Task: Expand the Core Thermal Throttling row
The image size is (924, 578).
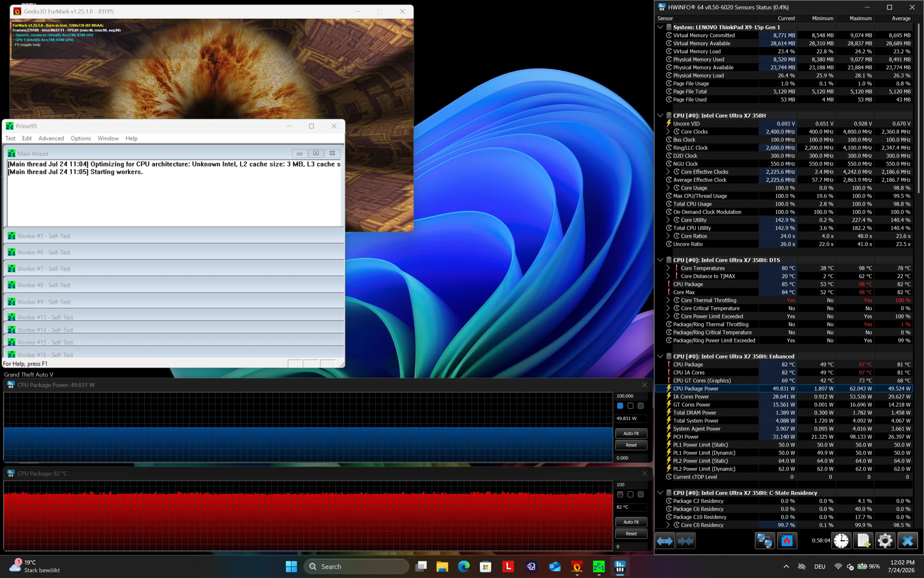Action: click(x=668, y=300)
